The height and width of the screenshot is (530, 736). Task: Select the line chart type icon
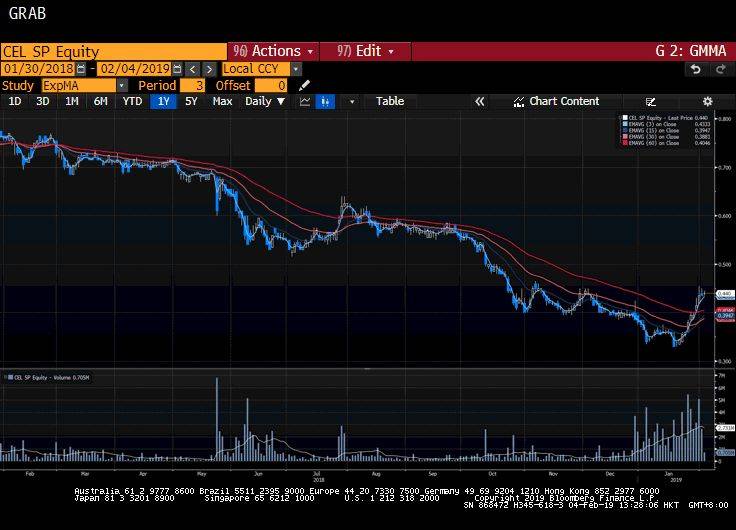tap(305, 101)
